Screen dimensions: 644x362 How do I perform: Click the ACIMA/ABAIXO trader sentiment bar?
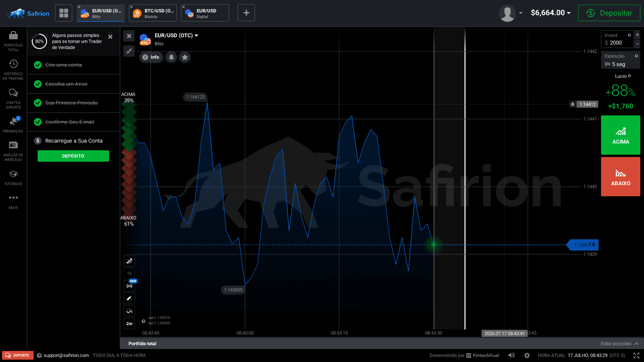(x=129, y=159)
